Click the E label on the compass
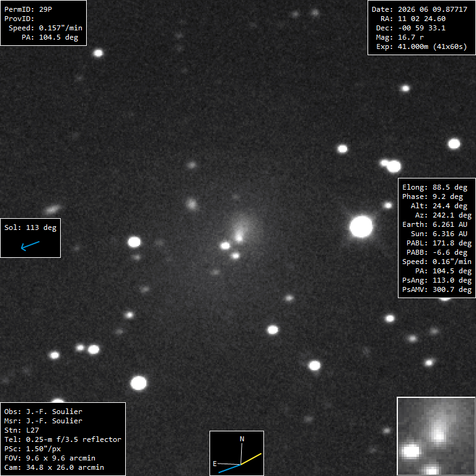This screenshot has width=476, height=476. coord(214,464)
